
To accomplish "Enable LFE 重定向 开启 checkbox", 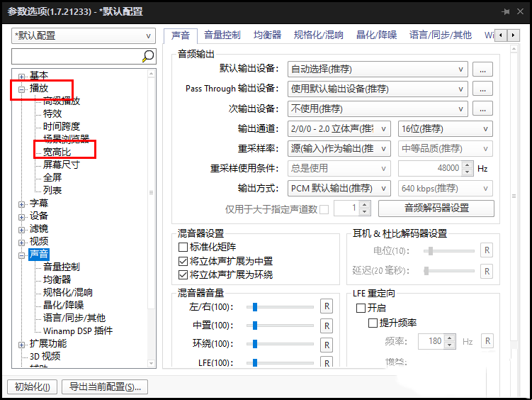I will 361,308.
